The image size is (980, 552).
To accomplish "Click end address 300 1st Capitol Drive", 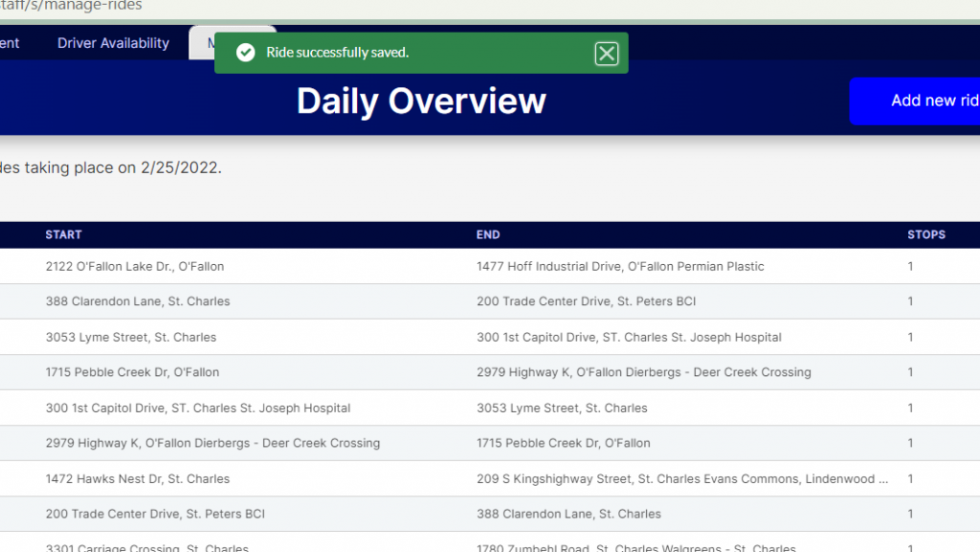I will click(629, 337).
